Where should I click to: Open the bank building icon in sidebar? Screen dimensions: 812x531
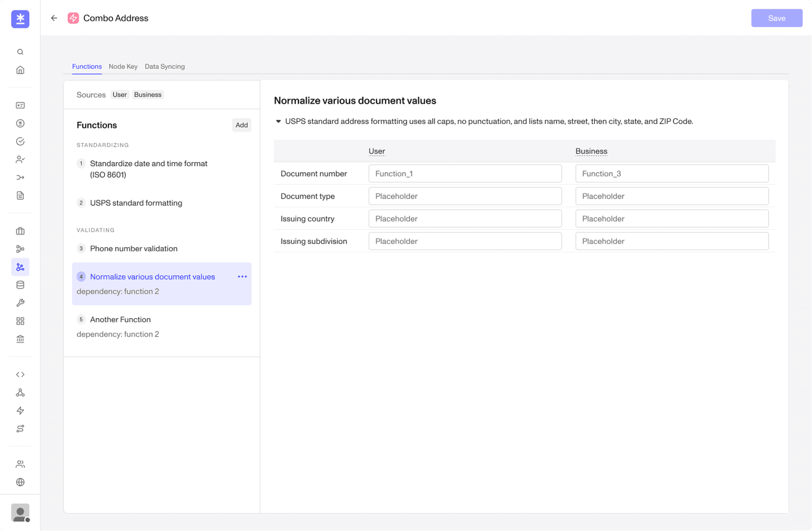point(20,339)
